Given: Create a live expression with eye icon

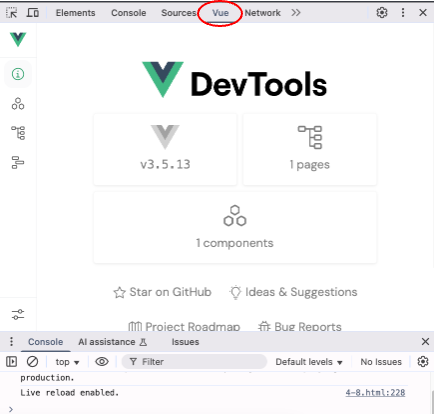Looking at the screenshot, I should point(102,362).
